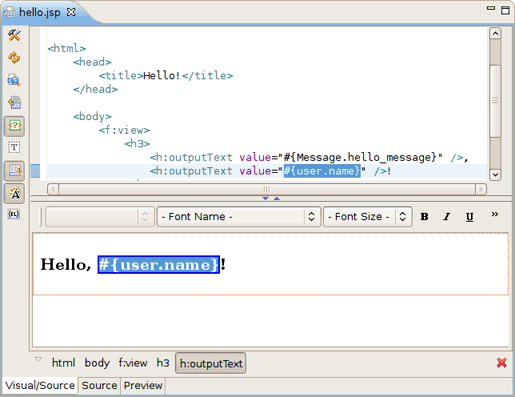Image resolution: width=515 pixels, height=397 pixels.
Task: Open Page Design Options magnifier icon
Action: pyautogui.click(x=14, y=80)
